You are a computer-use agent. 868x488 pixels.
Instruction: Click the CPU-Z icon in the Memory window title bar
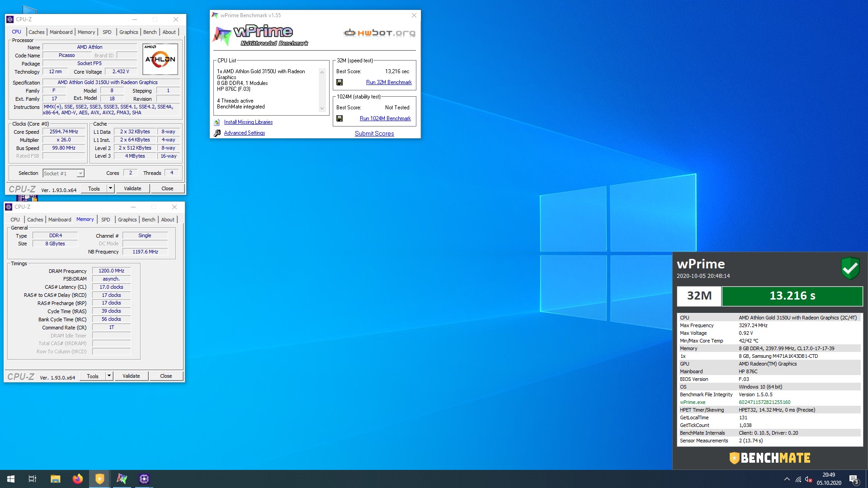[9, 207]
